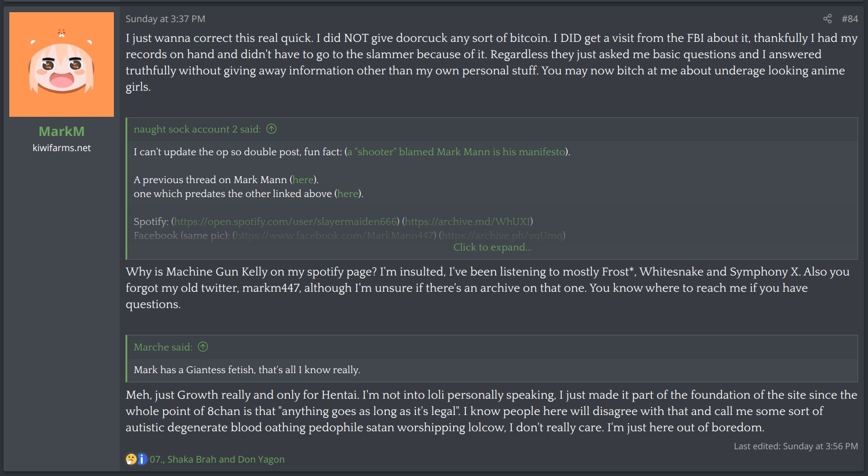Open post number #84 permalink

[x=849, y=19]
